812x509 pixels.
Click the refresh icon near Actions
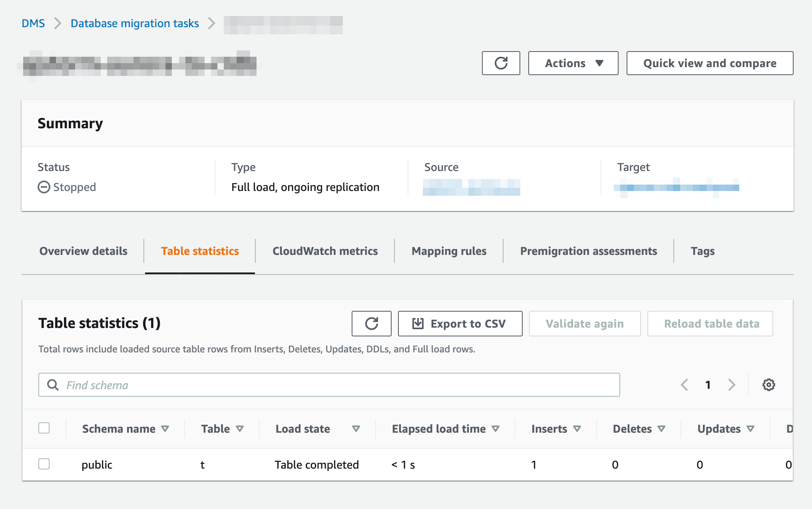501,63
